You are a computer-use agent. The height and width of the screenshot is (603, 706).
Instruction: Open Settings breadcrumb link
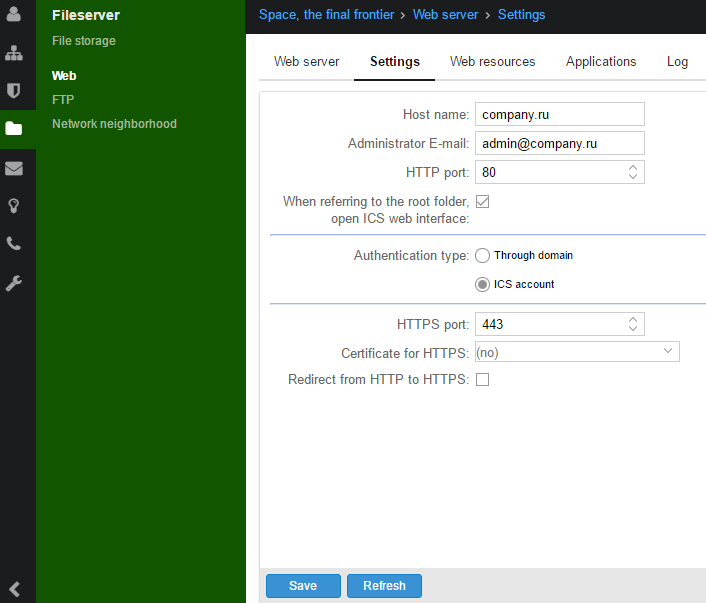coord(521,15)
